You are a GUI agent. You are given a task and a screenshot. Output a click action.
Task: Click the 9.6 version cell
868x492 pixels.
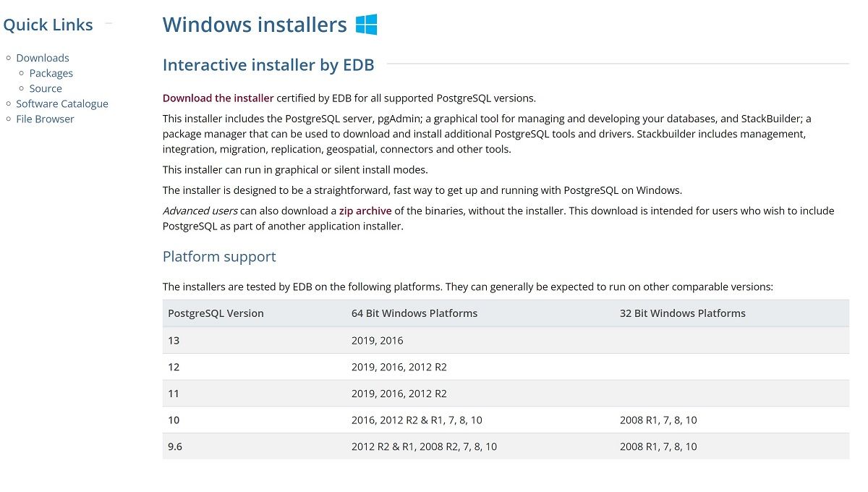coord(175,446)
